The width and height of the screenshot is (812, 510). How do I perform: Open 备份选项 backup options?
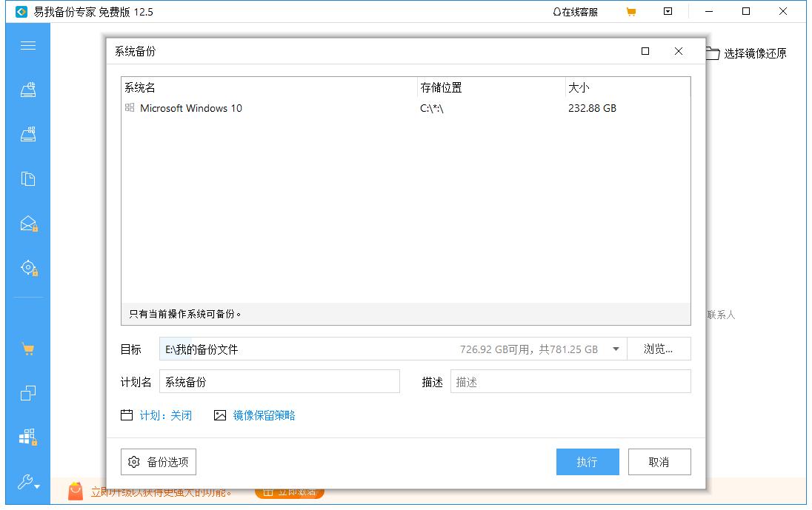[x=159, y=461]
